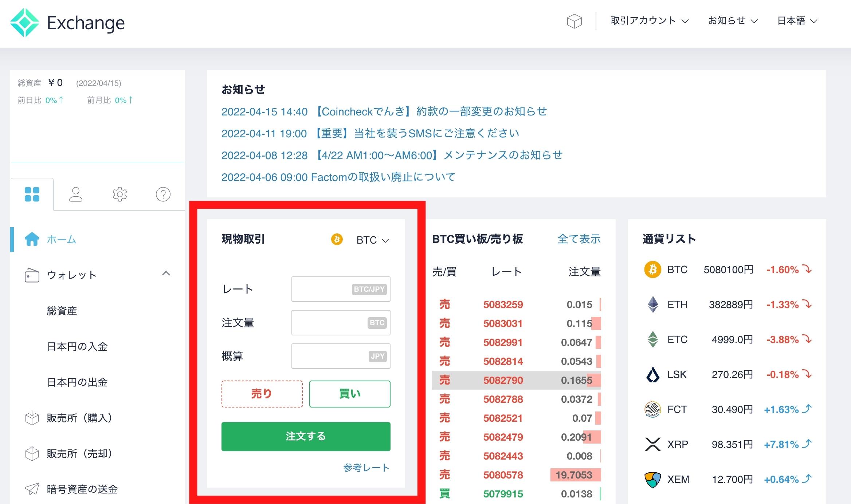This screenshot has width=851, height=504.
Task: Select the sell order at rate 5082991
Action: click(x=517, y=342)
